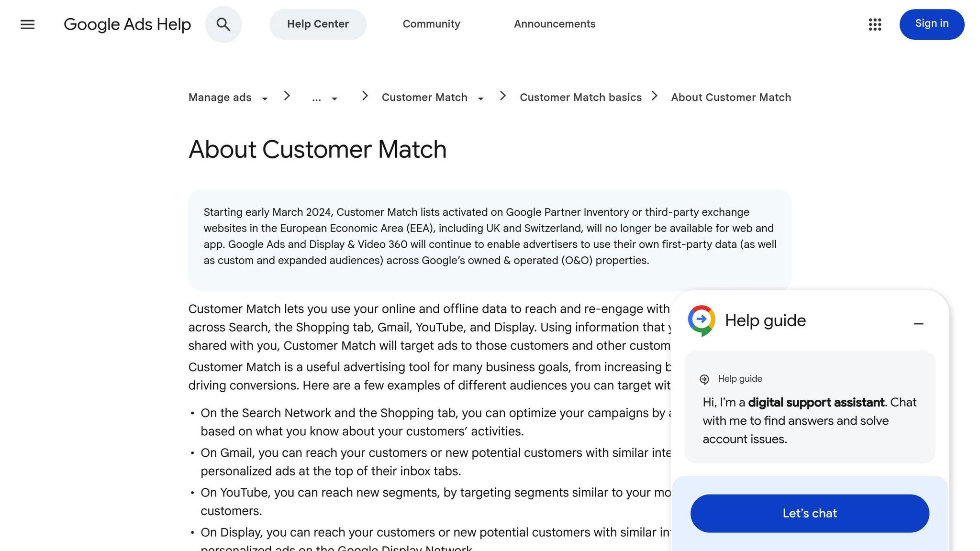Expand the Manage ads breadcrumb dropdown
This screenshot has width=980, height=551.
click(x=265, y=99)
